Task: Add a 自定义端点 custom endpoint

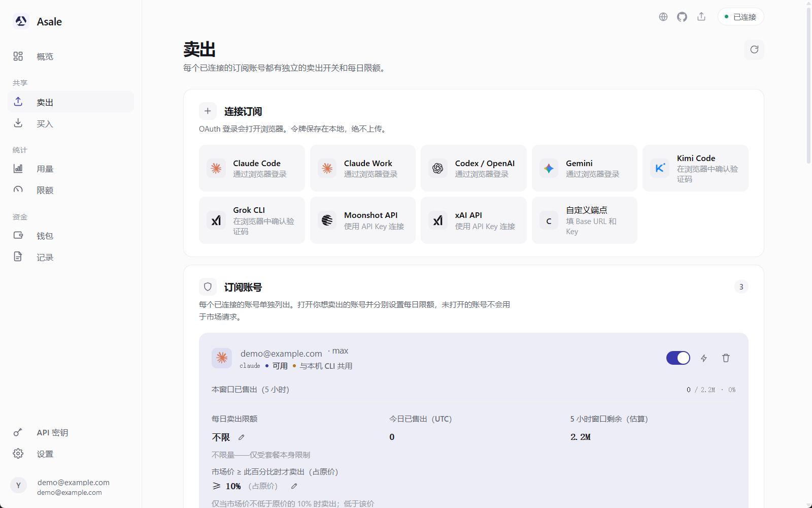Action: click(x=585, y=220)
